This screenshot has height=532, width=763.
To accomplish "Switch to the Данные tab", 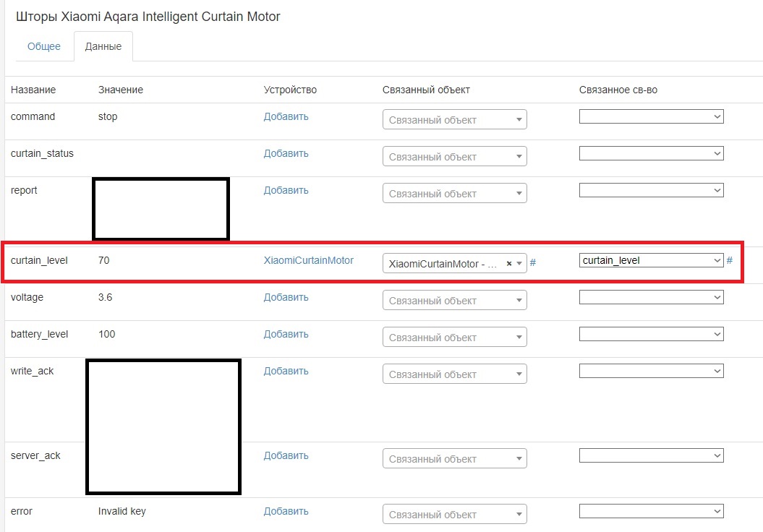I will coord(103,46).
